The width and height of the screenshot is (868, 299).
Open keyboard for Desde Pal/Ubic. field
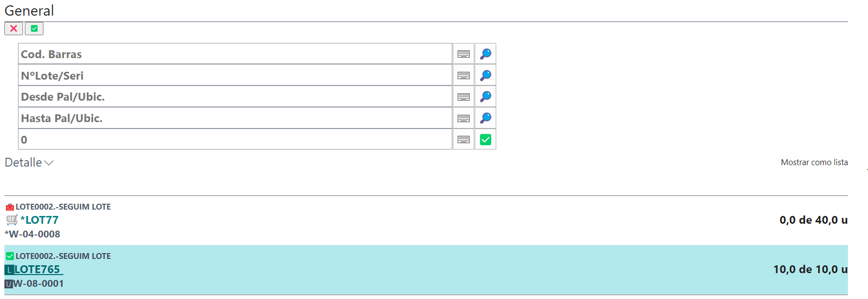coord(464,97)
